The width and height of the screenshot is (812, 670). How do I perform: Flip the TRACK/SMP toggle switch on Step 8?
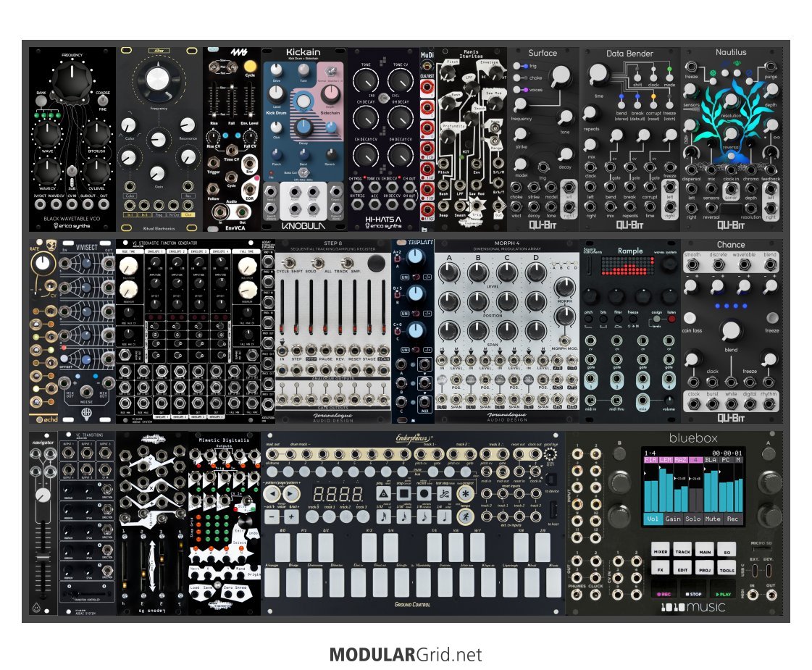[x=348, y=262]
